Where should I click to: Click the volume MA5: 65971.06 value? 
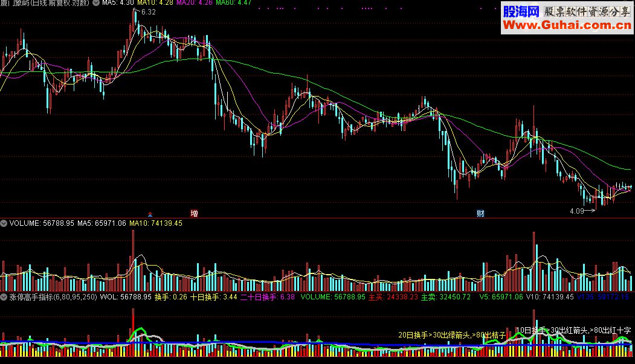pos(102,223)
